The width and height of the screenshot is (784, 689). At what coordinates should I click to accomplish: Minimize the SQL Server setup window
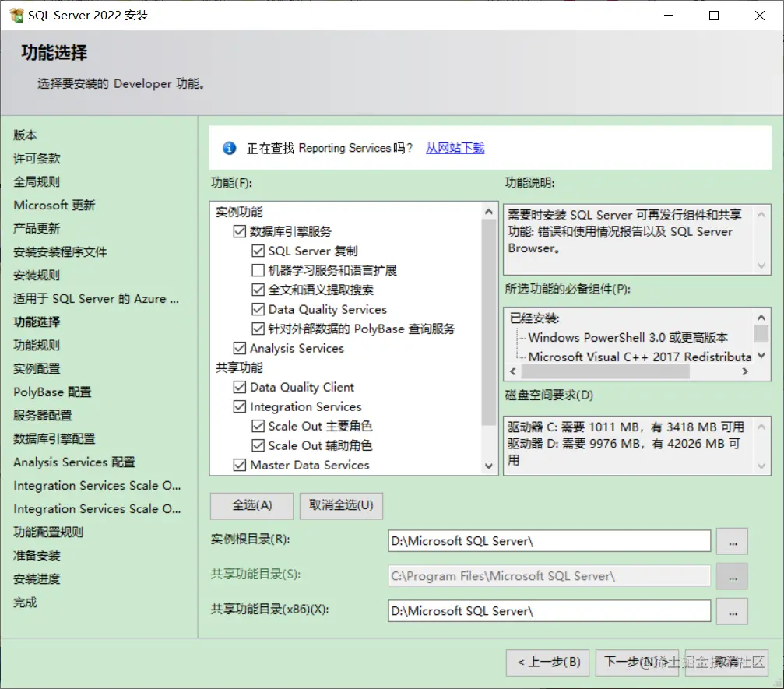669,16
